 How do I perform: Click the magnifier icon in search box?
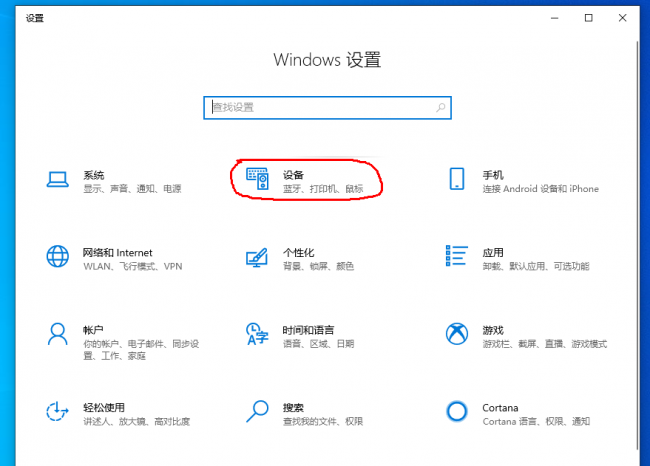pos(441,108)
